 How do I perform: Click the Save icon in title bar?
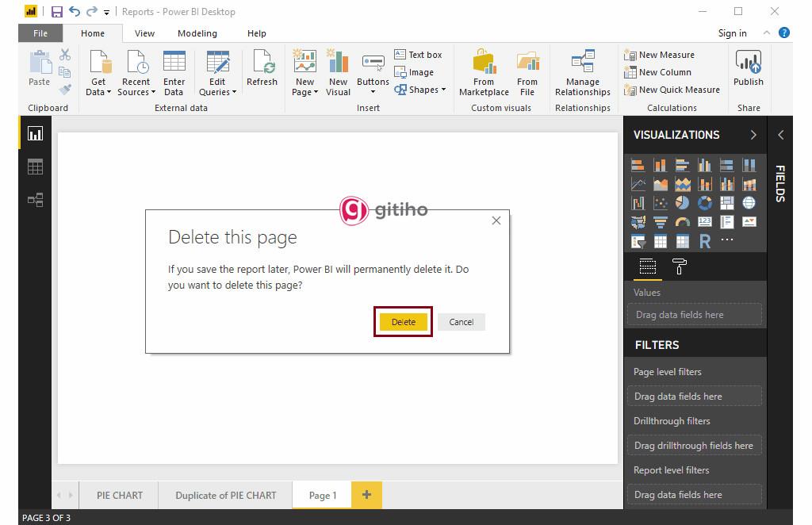tap(56, 11)
